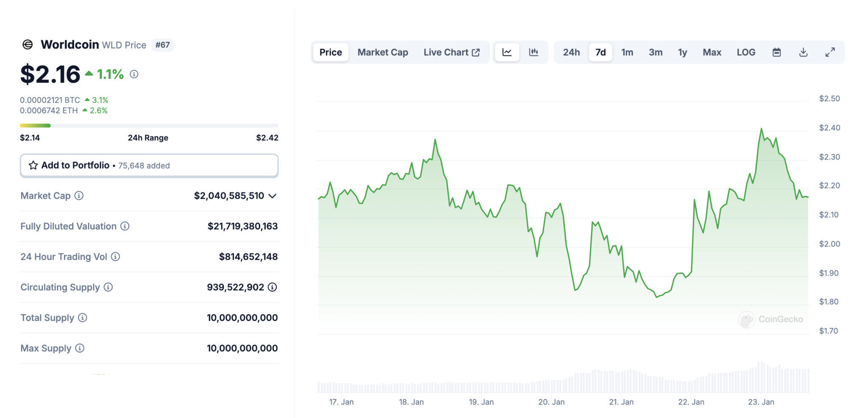The image size is (868, 418).
Task: Set chart range to 1m
Action: (627, 53)
